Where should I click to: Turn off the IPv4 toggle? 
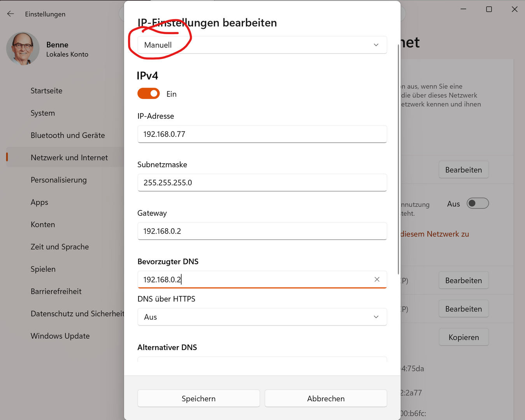[x=149, y=94]
